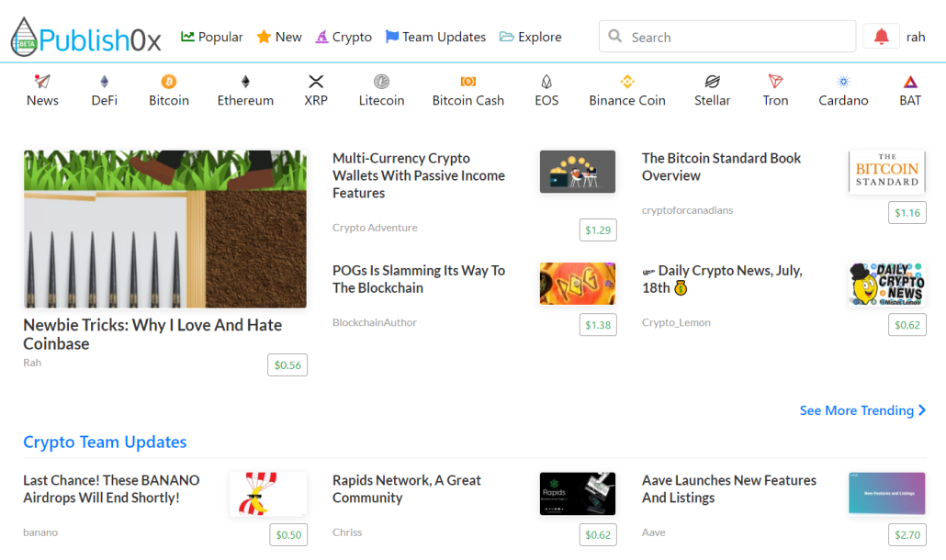The height and width of the screenshot is (560, 946).
Task: Select the News paper plane icon
Action: coord(42,82)
